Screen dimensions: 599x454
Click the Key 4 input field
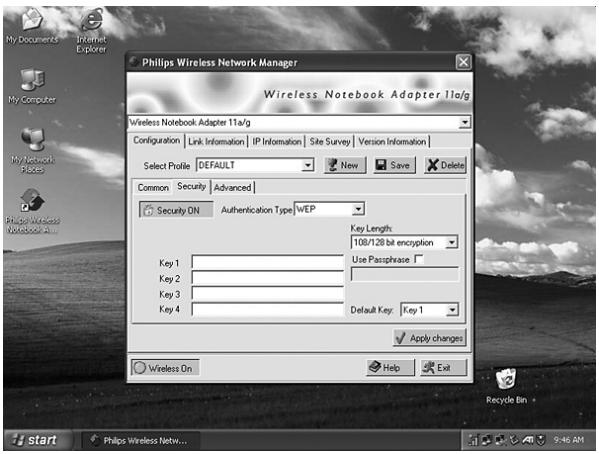coord(268,310)
